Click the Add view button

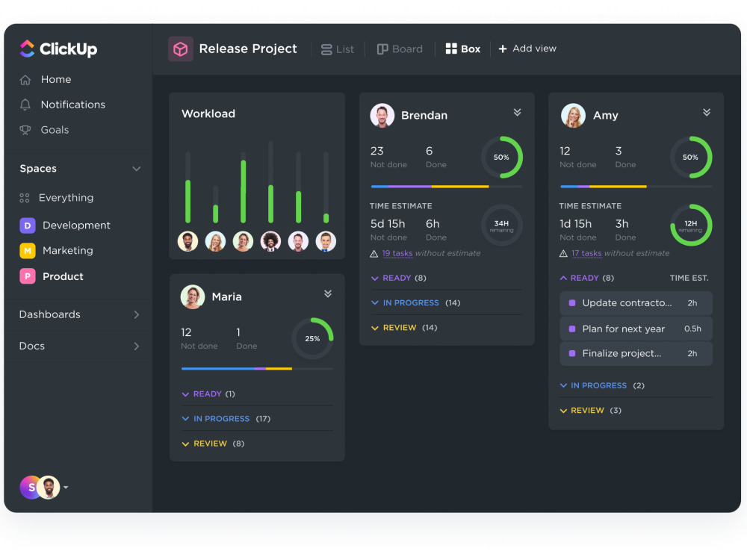tap(527, 49)
